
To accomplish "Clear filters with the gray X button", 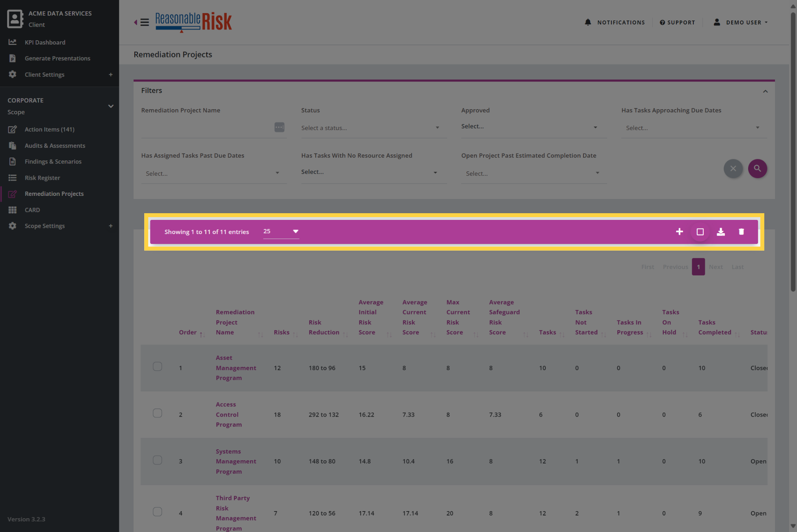I will pyautogui.click(x=733, y=169).
